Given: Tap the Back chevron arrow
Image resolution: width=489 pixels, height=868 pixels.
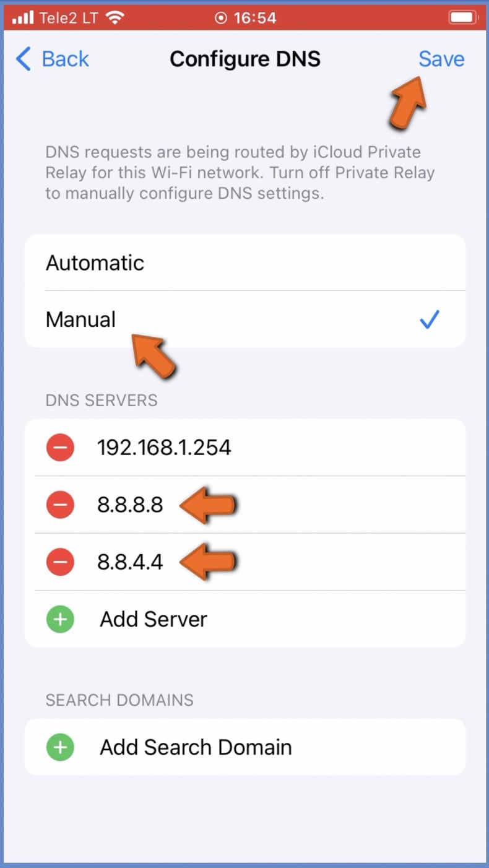Looking at the screenshot, I should [22, 59].
